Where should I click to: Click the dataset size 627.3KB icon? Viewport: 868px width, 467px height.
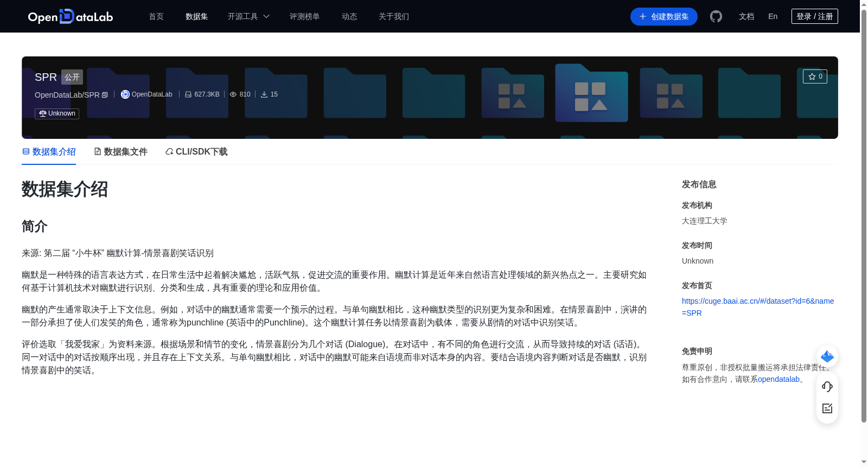(x=188, y=94)
